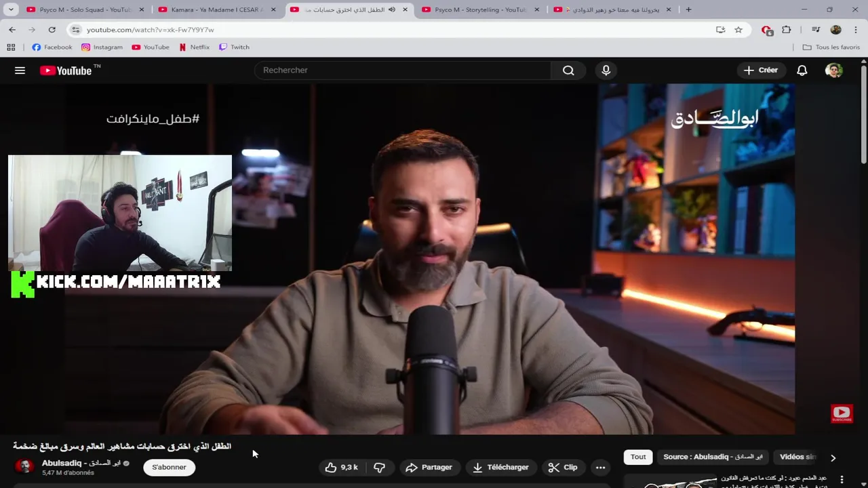Image resolution: width=868 pixels, height=488 pixels.
Task: Open the Extensions puzzle icon
Action: 787,30
